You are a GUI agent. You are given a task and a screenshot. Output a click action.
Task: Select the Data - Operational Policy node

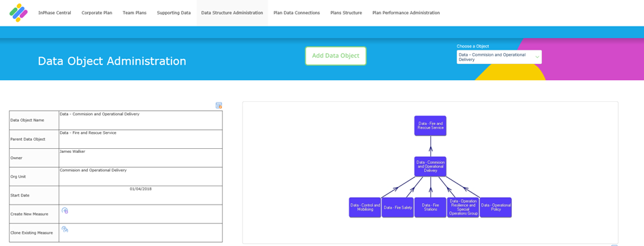pos(496,207)
